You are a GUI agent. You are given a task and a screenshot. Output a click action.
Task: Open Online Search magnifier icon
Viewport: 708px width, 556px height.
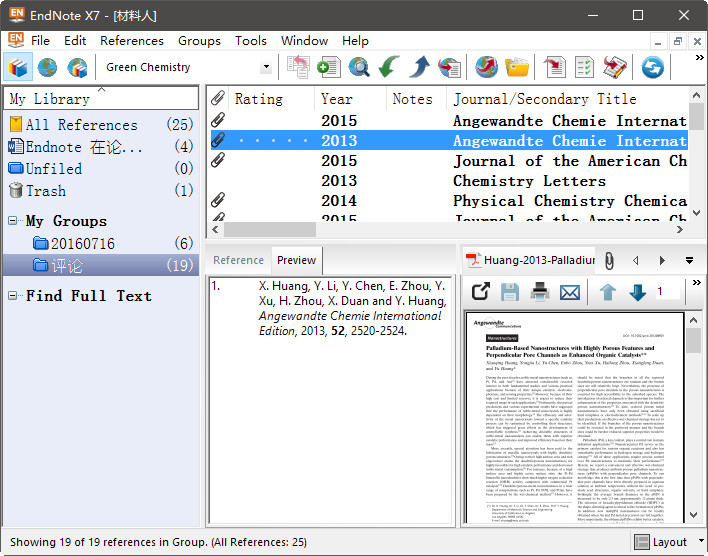pos(359,67)
